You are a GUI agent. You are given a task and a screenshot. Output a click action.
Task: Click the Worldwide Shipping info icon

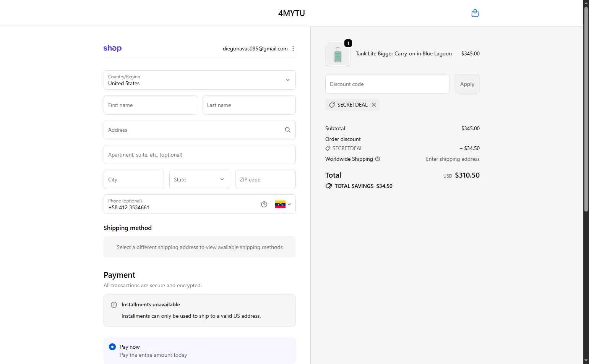click(378, 159)
